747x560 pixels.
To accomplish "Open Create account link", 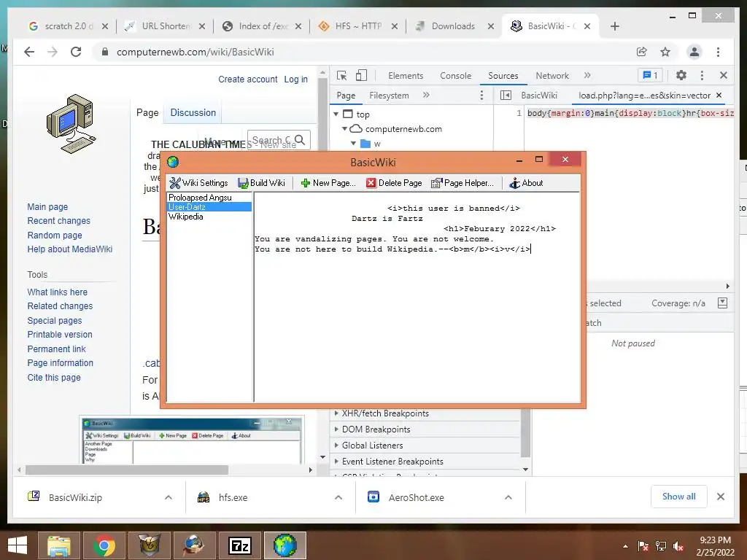I will (x=248, y=79).
